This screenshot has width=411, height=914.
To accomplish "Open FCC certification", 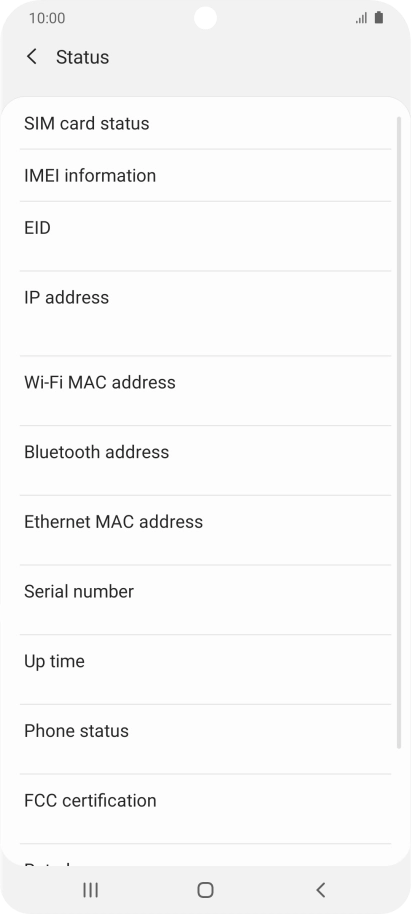I will 205,809.
